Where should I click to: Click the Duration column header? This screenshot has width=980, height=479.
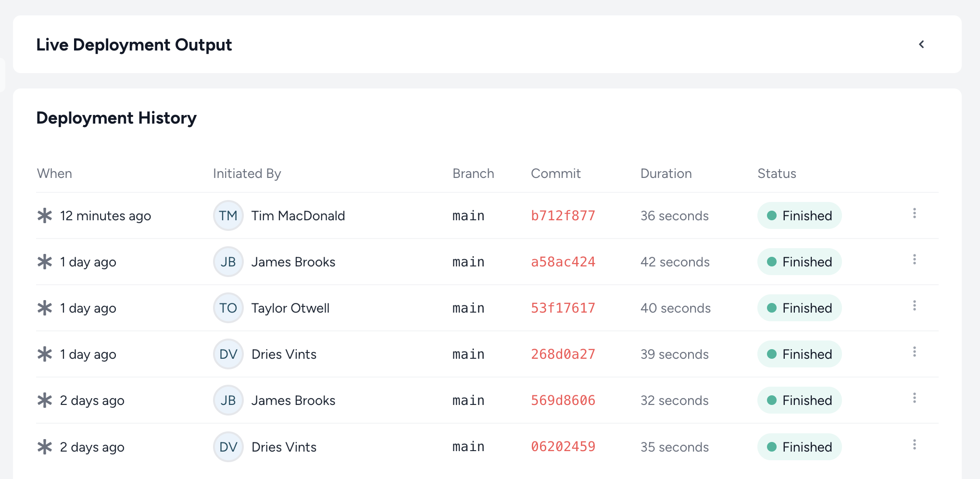pos(666,174)
